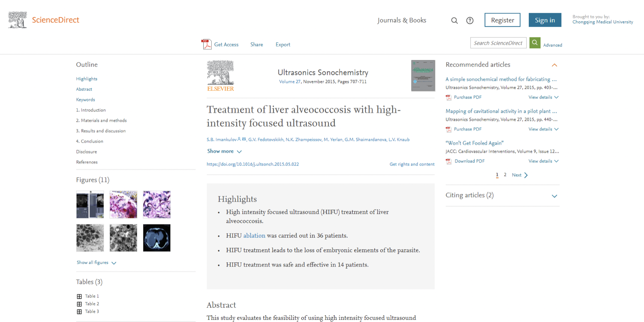Viewport: 644px width, 322px height.
Task: Open the Journals & Books menu
Action: tap(402, 20)
